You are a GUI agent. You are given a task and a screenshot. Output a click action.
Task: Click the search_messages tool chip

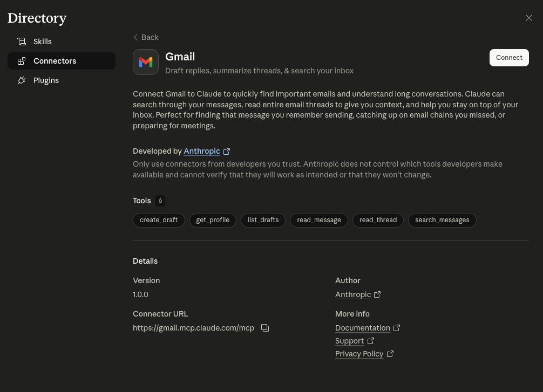(442, 220)
